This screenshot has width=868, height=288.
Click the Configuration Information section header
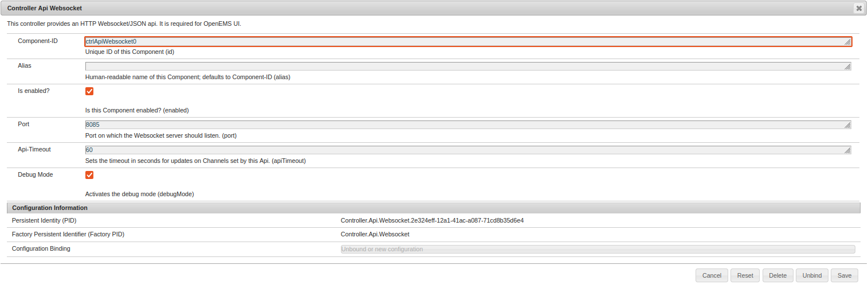[x=50, y=208]
